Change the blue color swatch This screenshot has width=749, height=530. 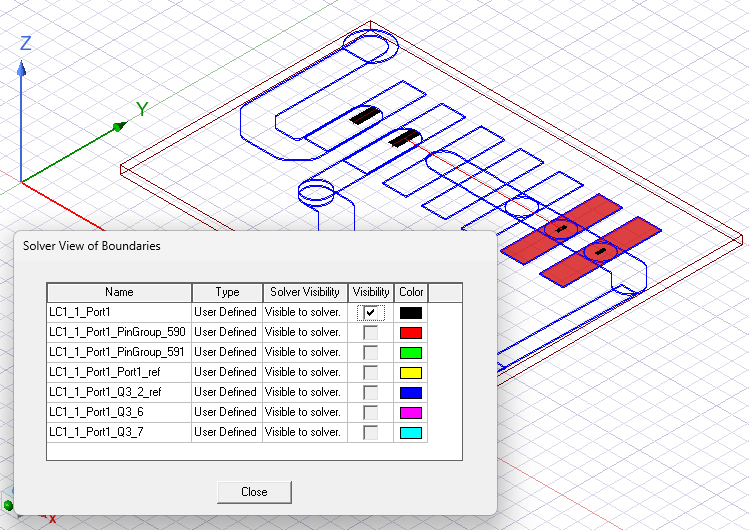(x=411, y=393)
